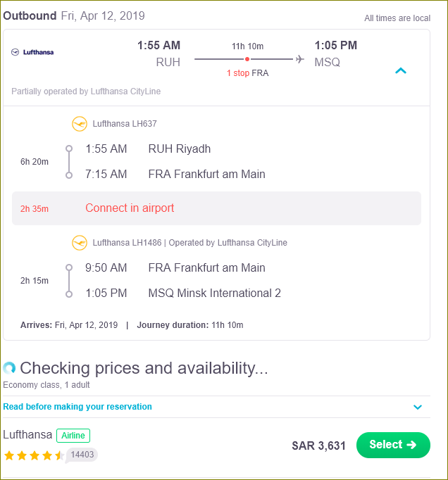Image resolution: width=448 pixels, height=480 pixels.
Task: Click the Airline tag badge
Action: (x=73, y=436)
